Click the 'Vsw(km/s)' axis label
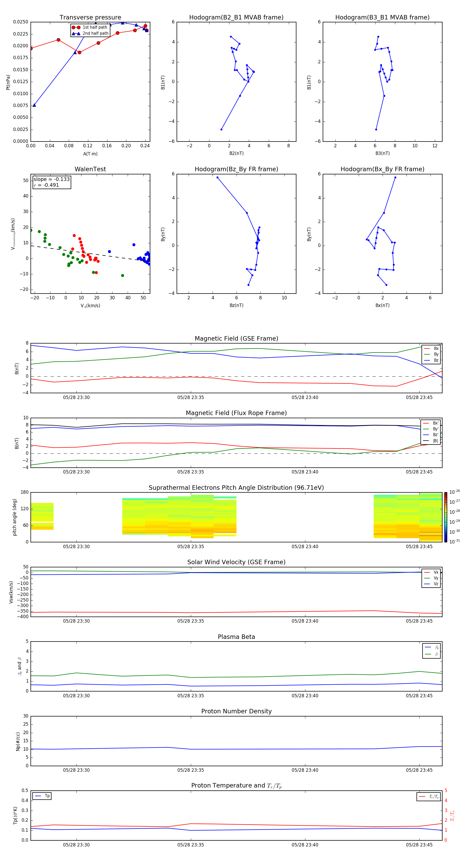The image size is (473, 868). click(11, 592)
